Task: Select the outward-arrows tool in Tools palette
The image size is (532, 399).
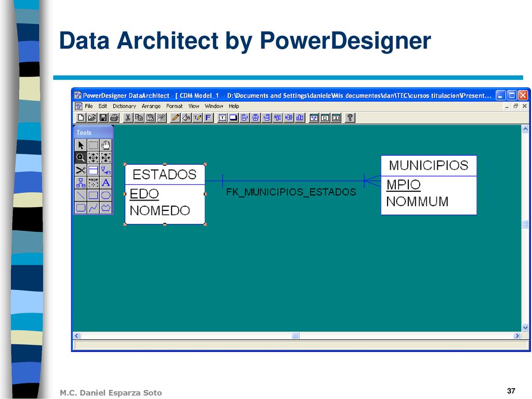Action: coord(94,158)
